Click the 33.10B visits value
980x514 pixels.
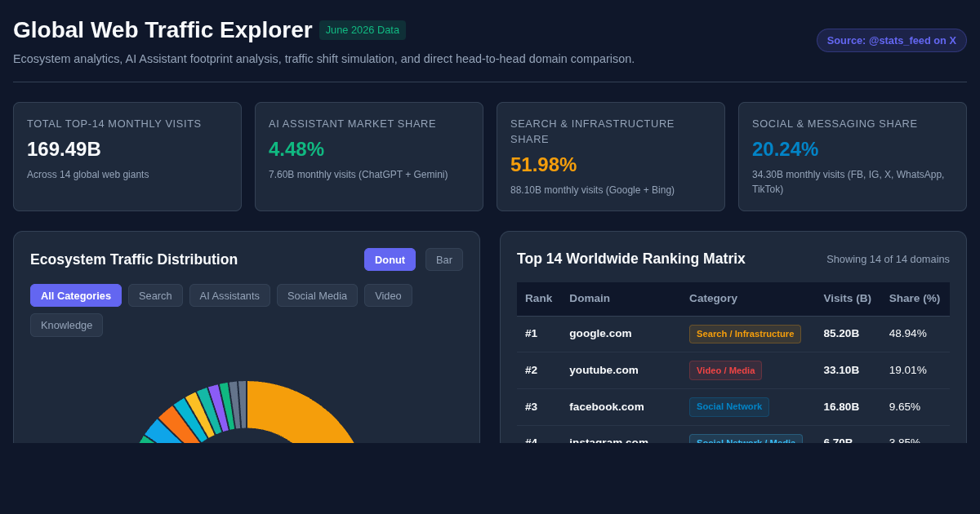coord(841,370)
